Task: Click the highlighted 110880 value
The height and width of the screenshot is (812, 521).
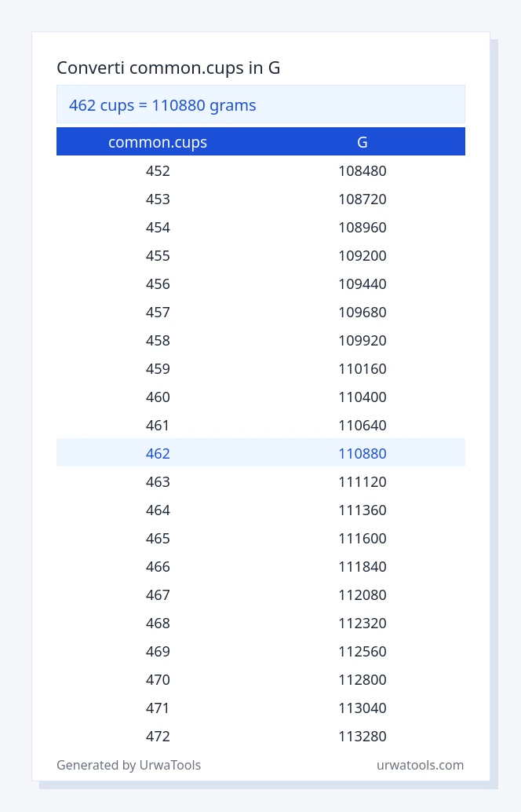Action: (363, 453)
